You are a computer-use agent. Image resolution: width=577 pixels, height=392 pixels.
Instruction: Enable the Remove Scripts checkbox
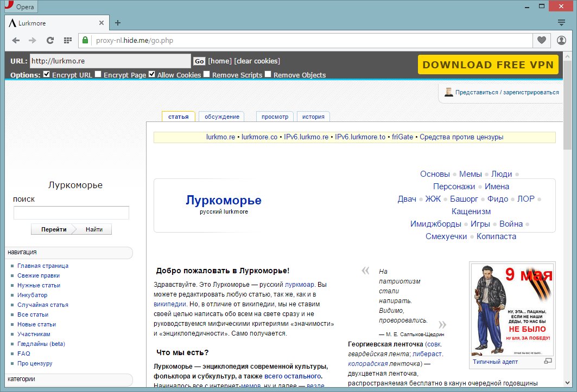click(x=207, y=74)
